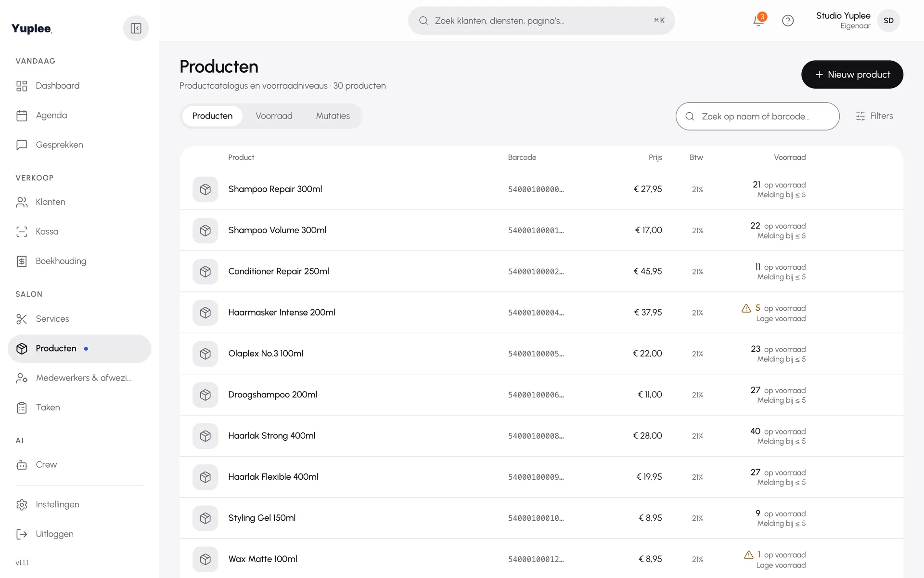Open the notifications bell
924x578 pixels.
(x=758, y=21)
